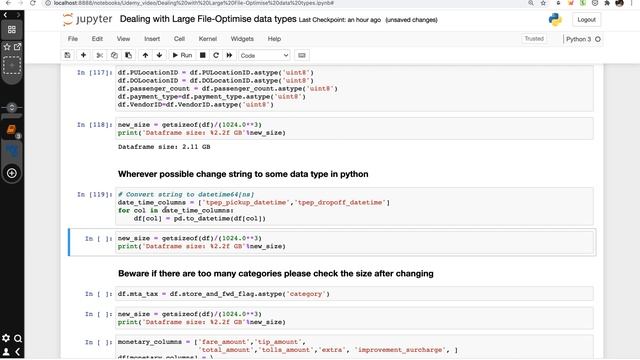Click the dashed selection box in sidebar

(12, 65)
